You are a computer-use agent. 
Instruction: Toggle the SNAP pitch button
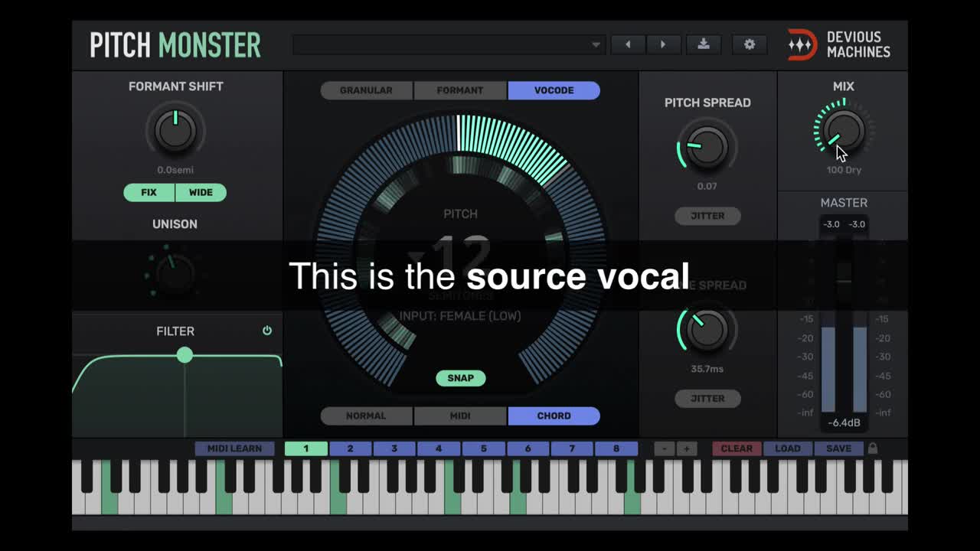[461, 378]
